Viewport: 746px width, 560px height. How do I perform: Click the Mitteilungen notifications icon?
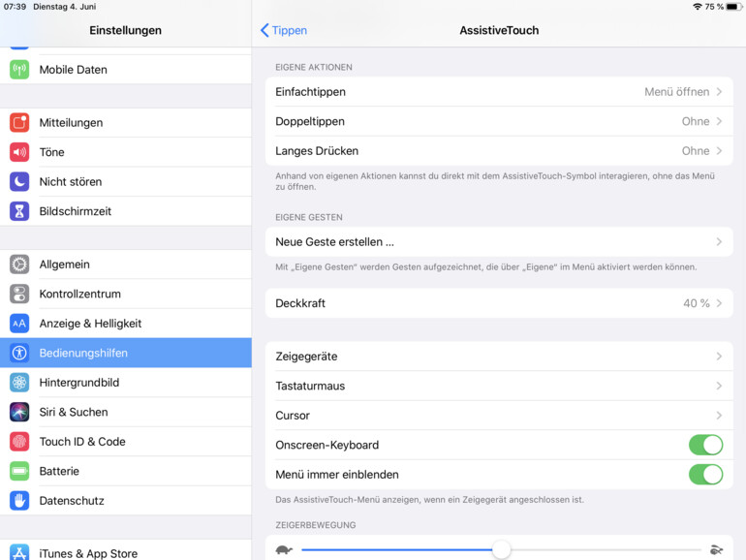[19, 122]
